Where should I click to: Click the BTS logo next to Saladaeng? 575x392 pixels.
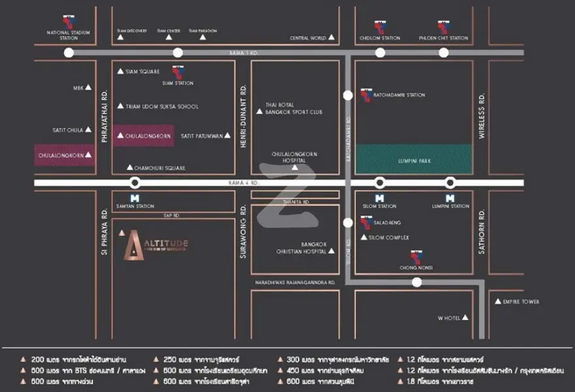(x=366, y=222)
